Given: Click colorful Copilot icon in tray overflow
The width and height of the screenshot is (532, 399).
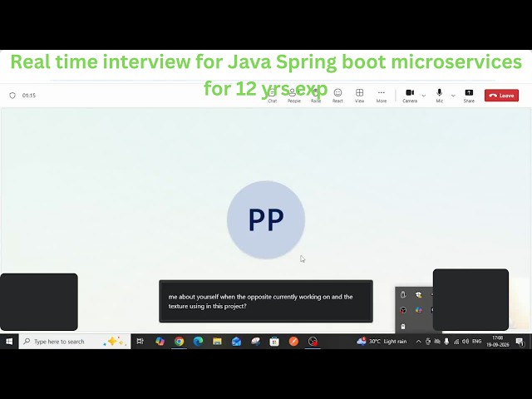Looking at the screenshot, I should (419, 310).
